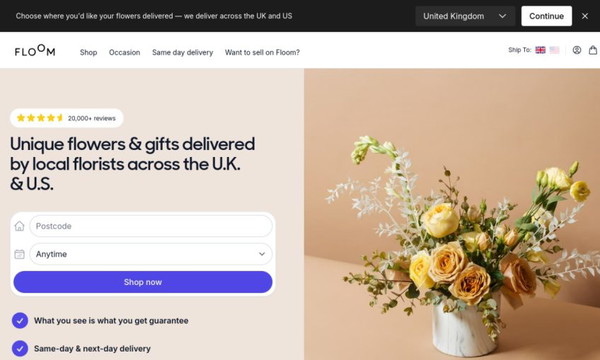This screenshot has height=360, width=600.
Task: Go to Same day delivery
Action: click(183, 52)
